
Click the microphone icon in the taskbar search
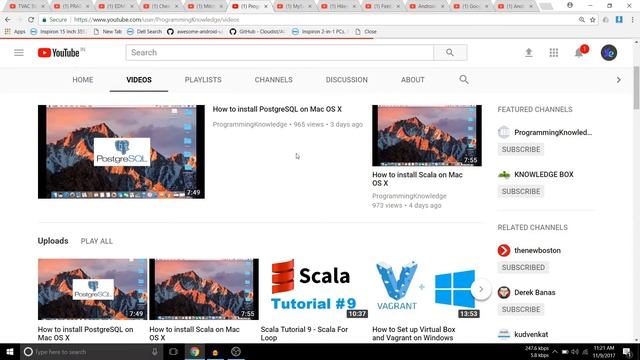pos(155,352)
